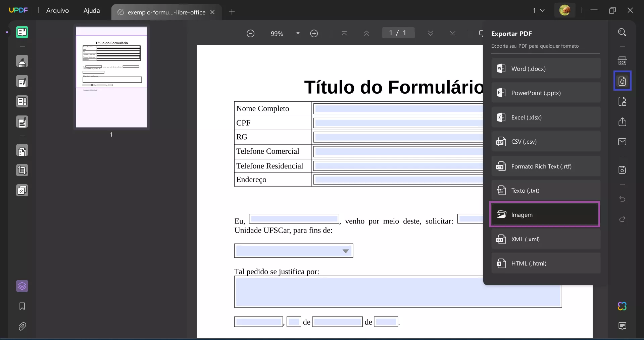The height and width of the screenshot is (340, 644).
Task: Save the current document
Action: coord(623,170)
